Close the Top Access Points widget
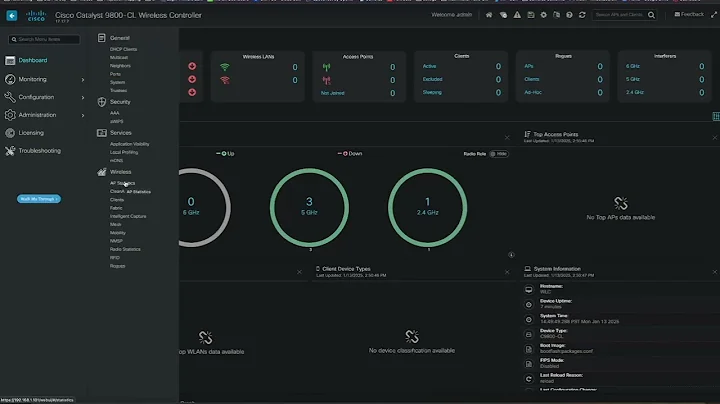720x404 pixels. coord(715,138)
